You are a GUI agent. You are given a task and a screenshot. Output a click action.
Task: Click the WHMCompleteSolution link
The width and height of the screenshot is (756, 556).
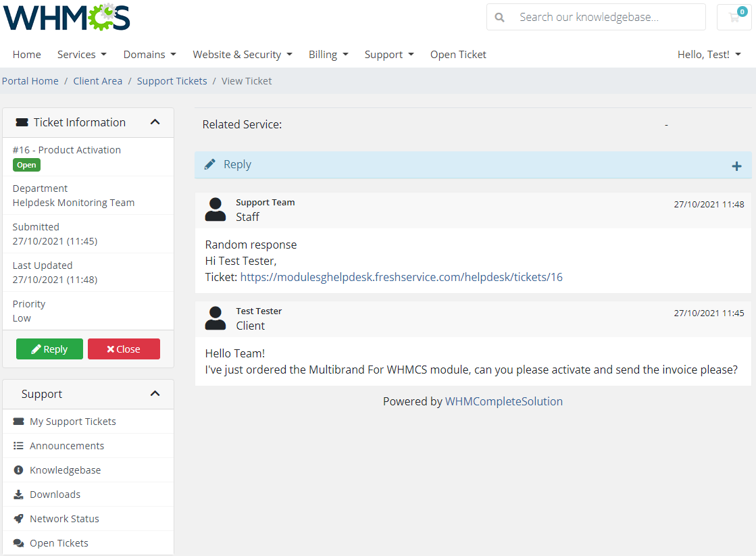coord(504,401)
